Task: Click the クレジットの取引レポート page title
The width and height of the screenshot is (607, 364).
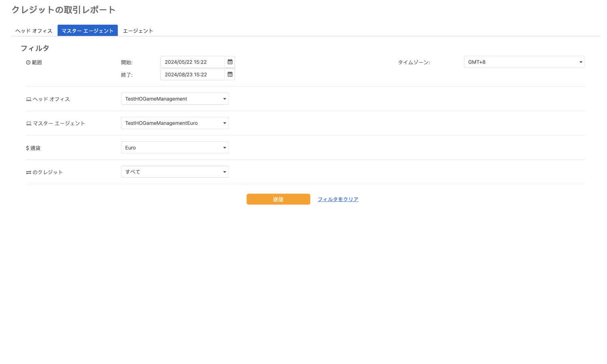Action: click(63, 10)
